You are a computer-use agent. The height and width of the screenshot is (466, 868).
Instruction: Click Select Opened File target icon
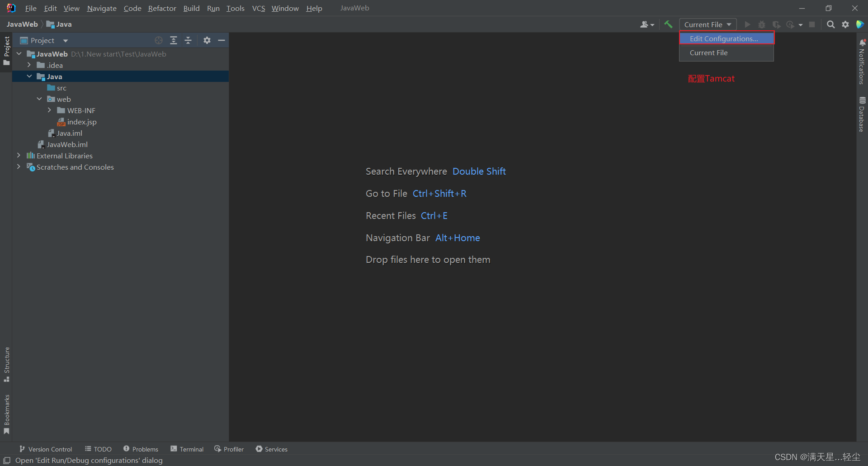coord(159,40)
